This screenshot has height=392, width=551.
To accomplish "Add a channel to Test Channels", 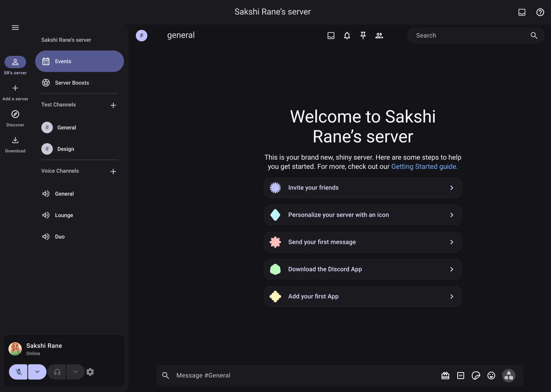I will click(x=113, y=105).
